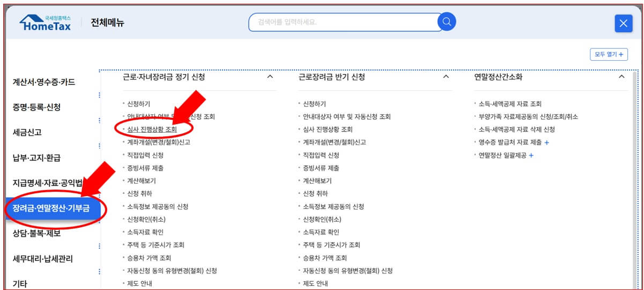Open 안내대상자 여부 및 자동신청 조회 under 반기 신청
This screenshot has width=644, height=290.
pyautogui.click(x=347, y=117)
